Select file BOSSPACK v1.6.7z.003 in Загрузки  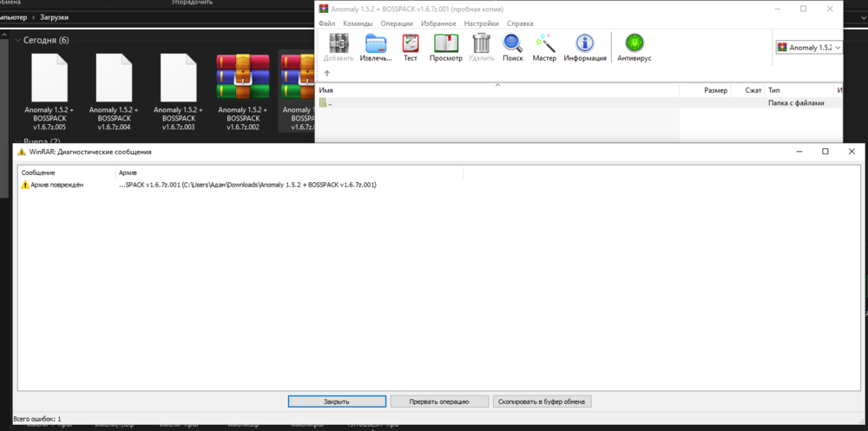(x=178, y=91)
